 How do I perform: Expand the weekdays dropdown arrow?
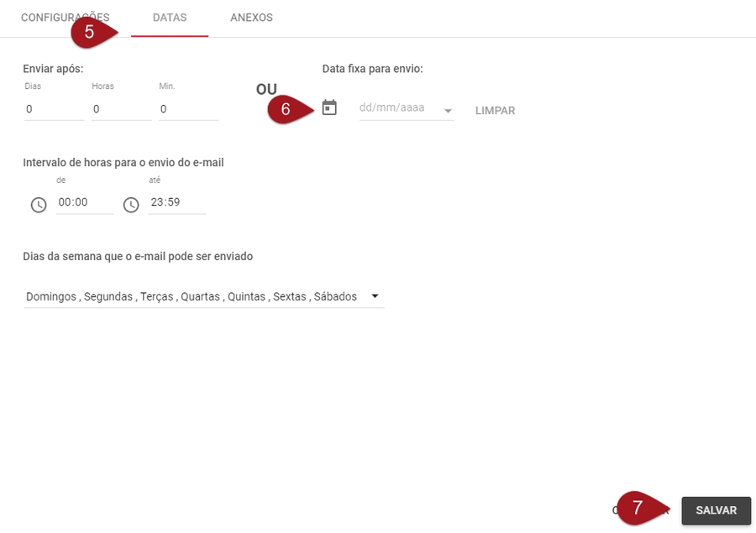(375, 296)
